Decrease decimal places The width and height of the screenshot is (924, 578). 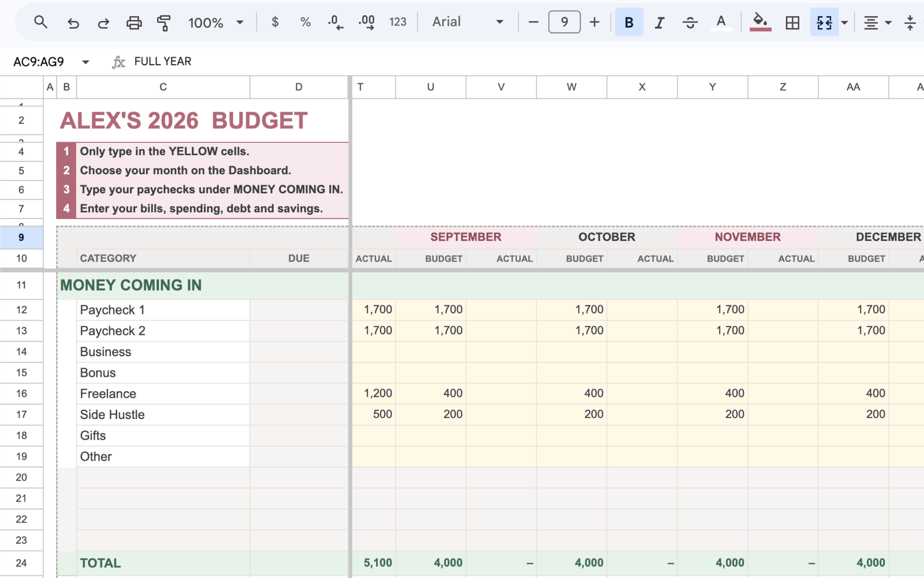click(336, 22)
